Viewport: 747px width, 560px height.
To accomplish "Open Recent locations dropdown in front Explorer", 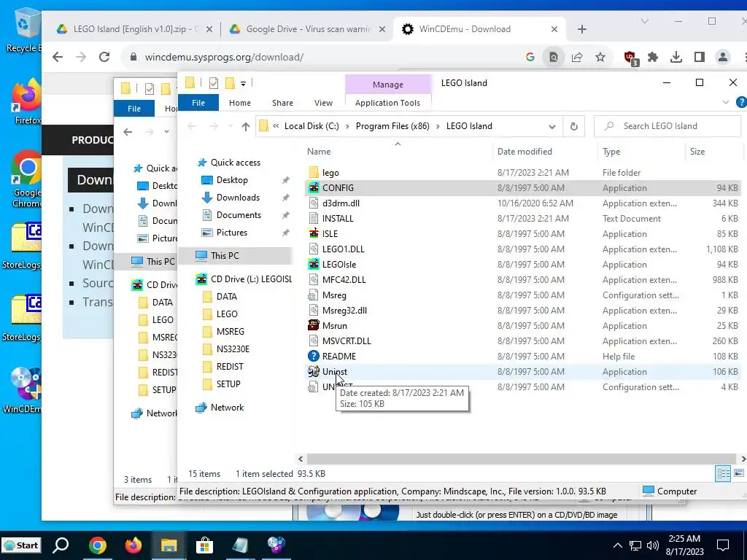I will point(231,126).
